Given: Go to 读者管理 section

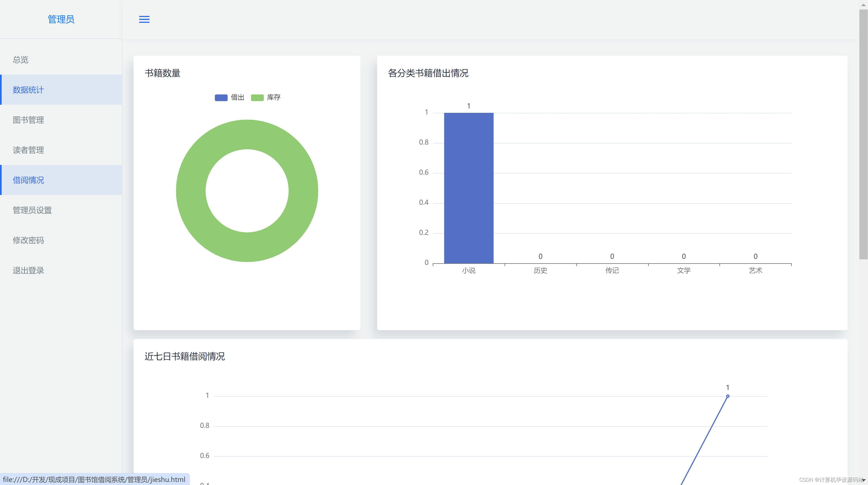Looking at the screenshot, I should pos(28,150).
